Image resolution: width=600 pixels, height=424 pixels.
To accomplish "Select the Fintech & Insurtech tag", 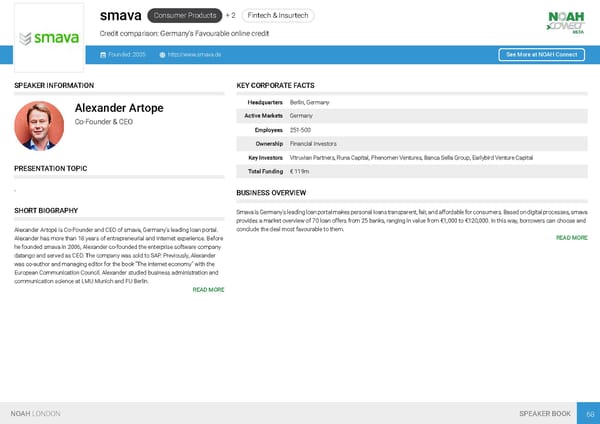I will point(278,16).
